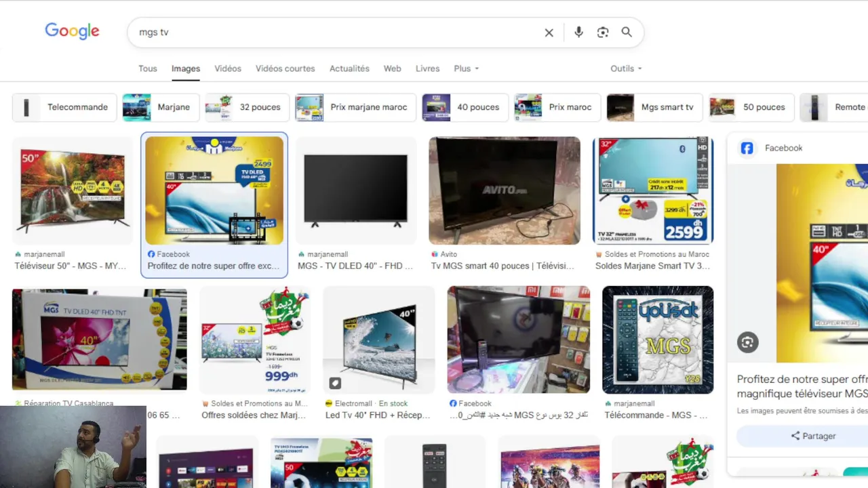Click the product tag badge on Electromall thumbnail
Viewport: 868px width, 488px height.
coord(335,384)
